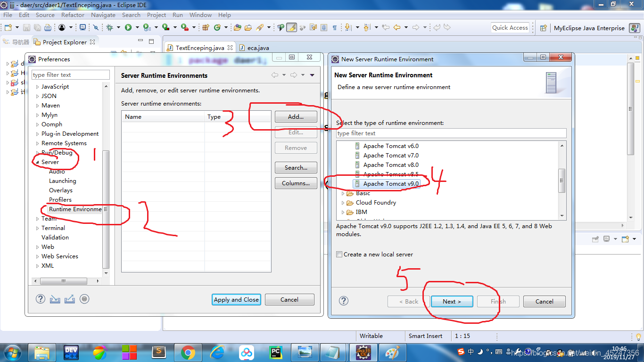This screenshot has height=362, width=644.
Task: Click the Quick Access field
Action: tap(510, 28)
